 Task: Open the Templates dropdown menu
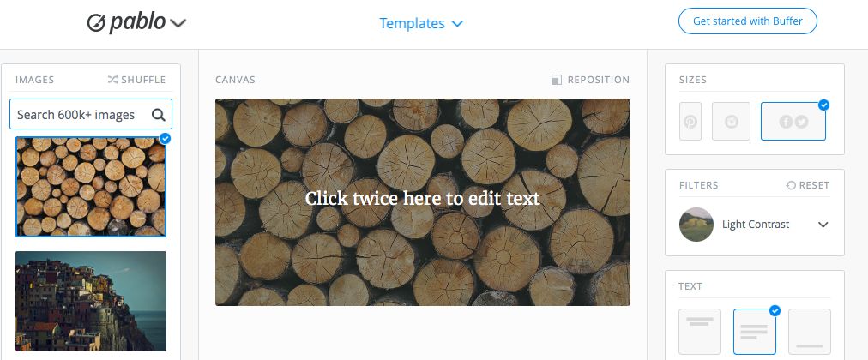[x=421, y=23]
